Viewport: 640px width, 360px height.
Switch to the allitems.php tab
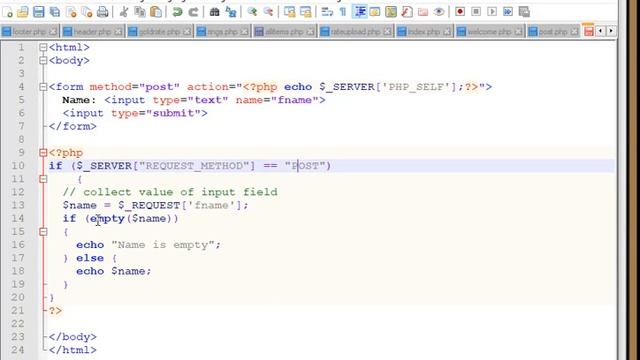tap(284, 31)
